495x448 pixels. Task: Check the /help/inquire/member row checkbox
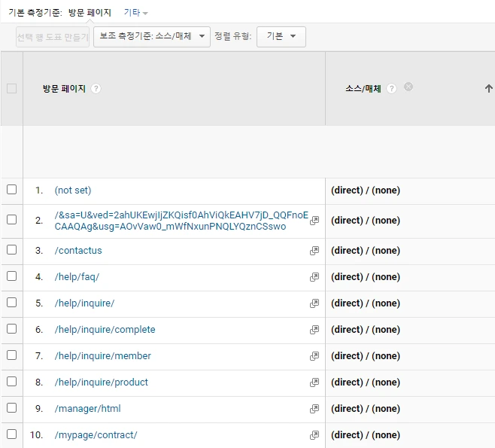(x=12, y=355)
